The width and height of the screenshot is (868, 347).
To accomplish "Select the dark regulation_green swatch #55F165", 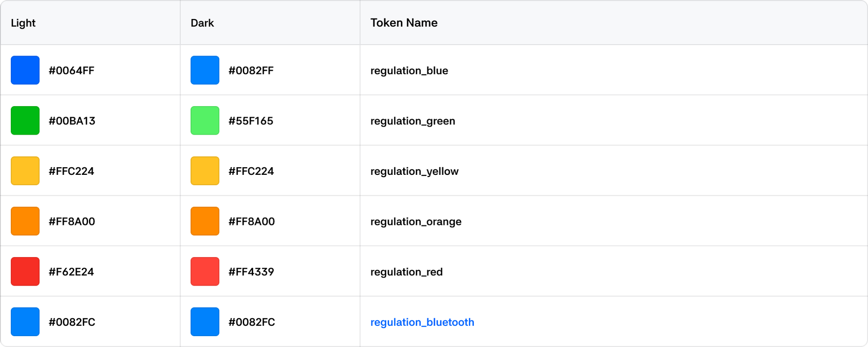I will click(x=205, y=121).
